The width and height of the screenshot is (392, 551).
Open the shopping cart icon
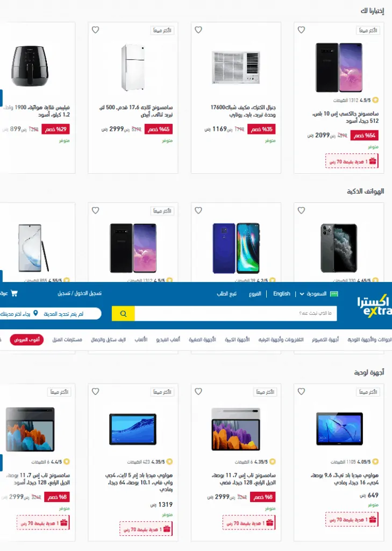(x=14, y=293)
